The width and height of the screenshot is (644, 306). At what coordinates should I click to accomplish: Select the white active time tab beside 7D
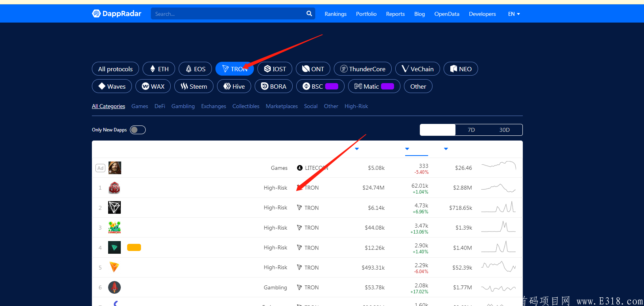[x=438, y=130]
